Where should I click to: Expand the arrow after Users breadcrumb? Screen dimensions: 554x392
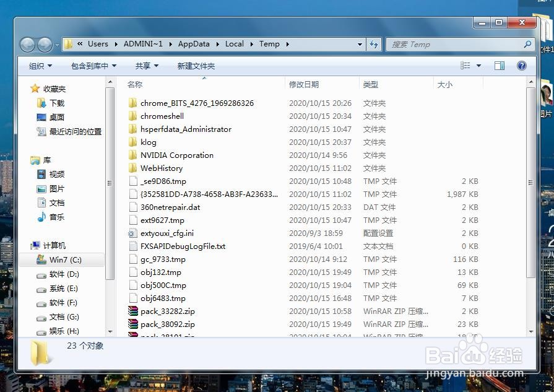pos(116,44)
